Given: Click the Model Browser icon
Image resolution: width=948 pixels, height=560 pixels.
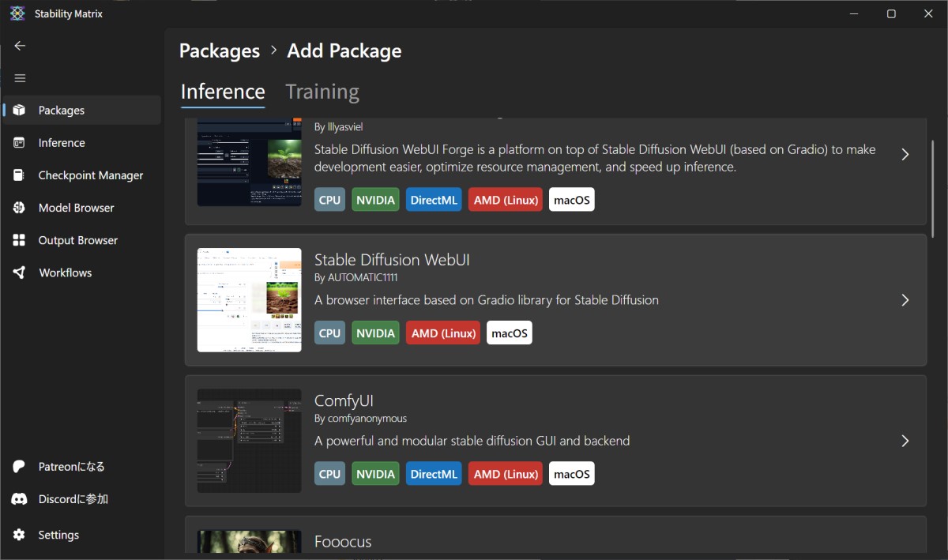Looking at the screenshot, I should pos(20,208).
